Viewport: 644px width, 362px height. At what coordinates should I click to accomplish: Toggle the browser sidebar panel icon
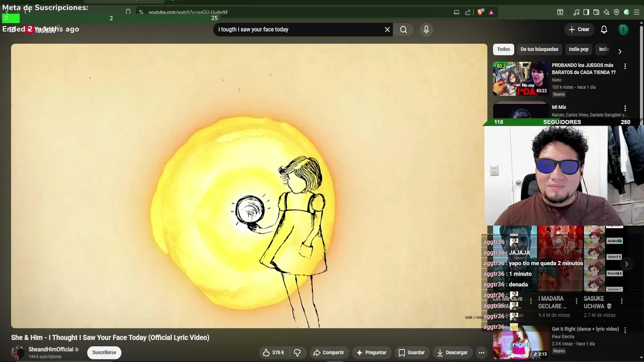tap(586, 12)
